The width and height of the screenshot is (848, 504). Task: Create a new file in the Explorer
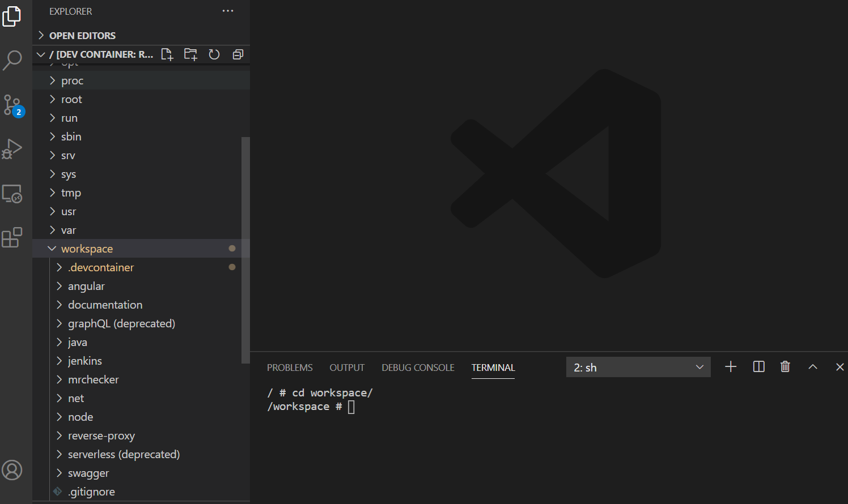coord(167,54)
